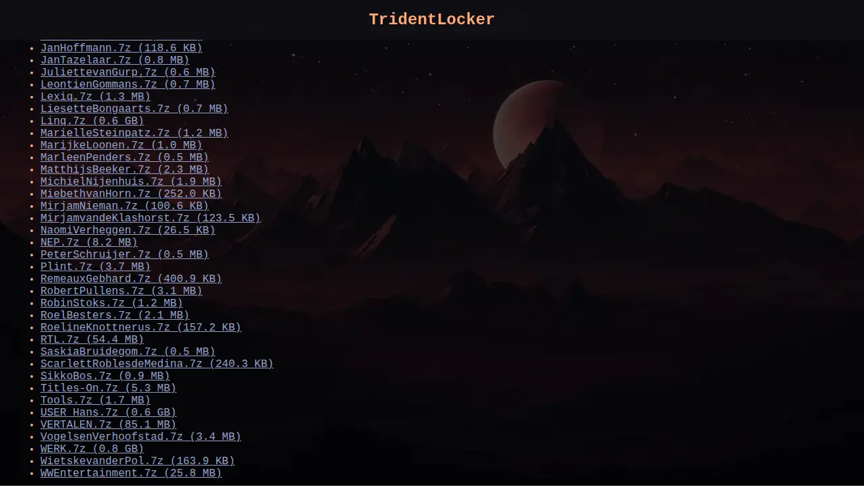
Task: Click MarielleSteinpatz.7z link
Action: tap(134, 134)
